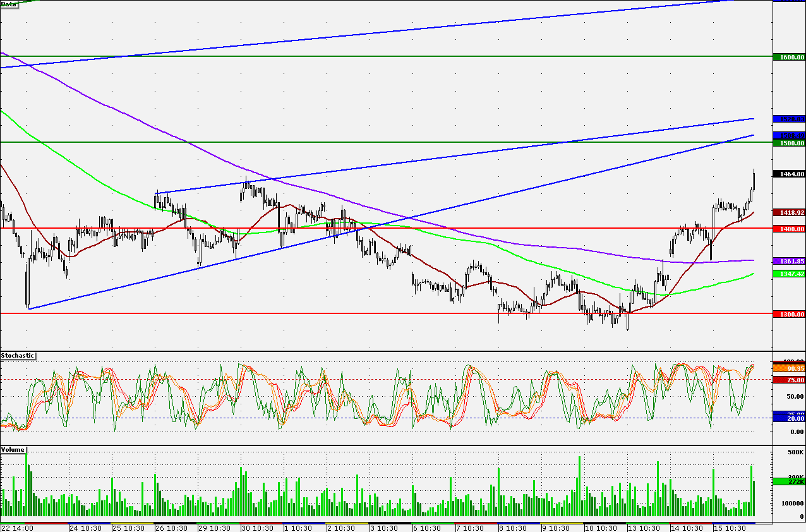This screenshot has width=806, height=532.
Task: Click the 14 10:30 time axis label
Action: (686, 528)
